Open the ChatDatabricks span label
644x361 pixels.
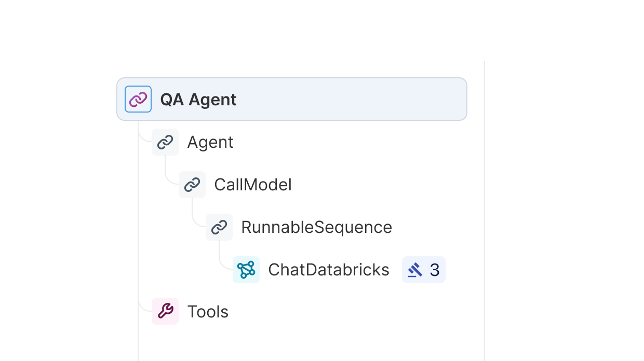pyautogui.click(x=328, y=270)
